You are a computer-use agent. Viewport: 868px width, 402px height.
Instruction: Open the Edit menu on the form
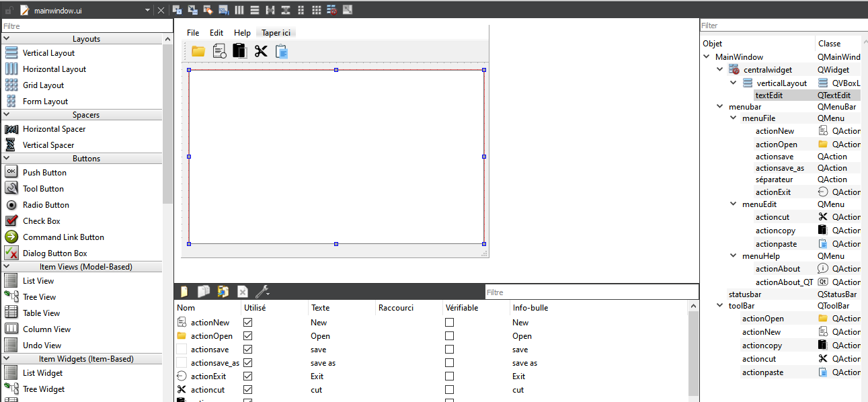tap(216, 32)
